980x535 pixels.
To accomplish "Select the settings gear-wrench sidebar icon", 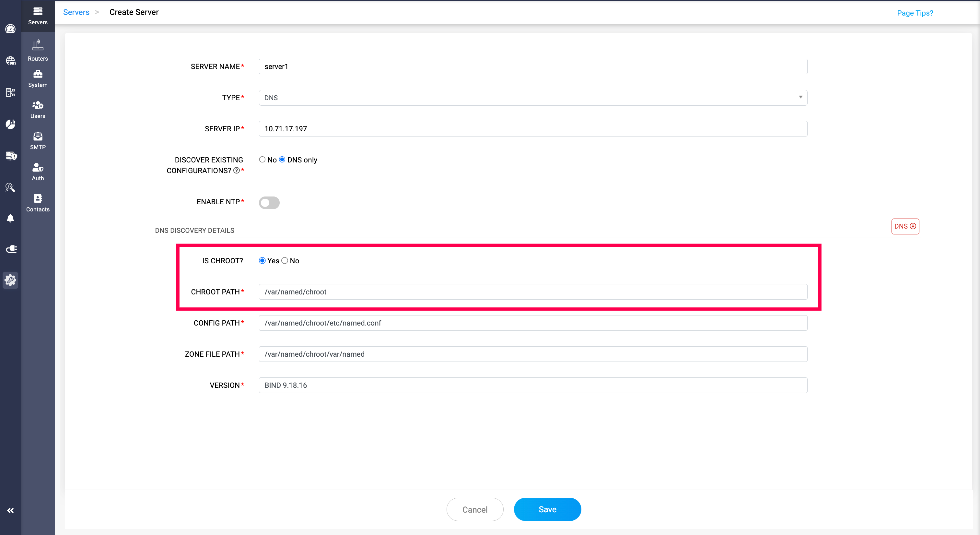I will 10,280.
